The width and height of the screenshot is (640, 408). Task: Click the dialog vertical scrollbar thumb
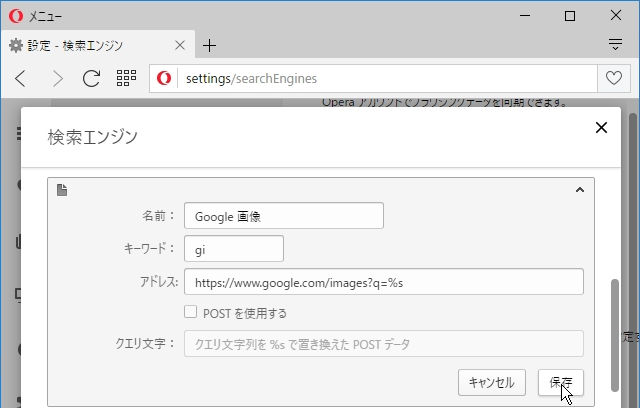point(615,335)
